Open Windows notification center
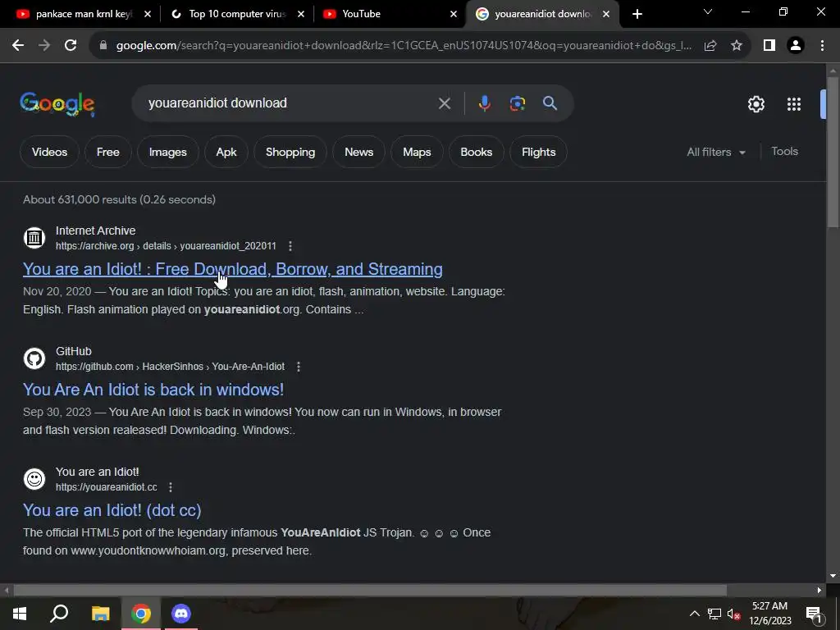This screenshot has width=840, height=630. (x=814, y=614)
